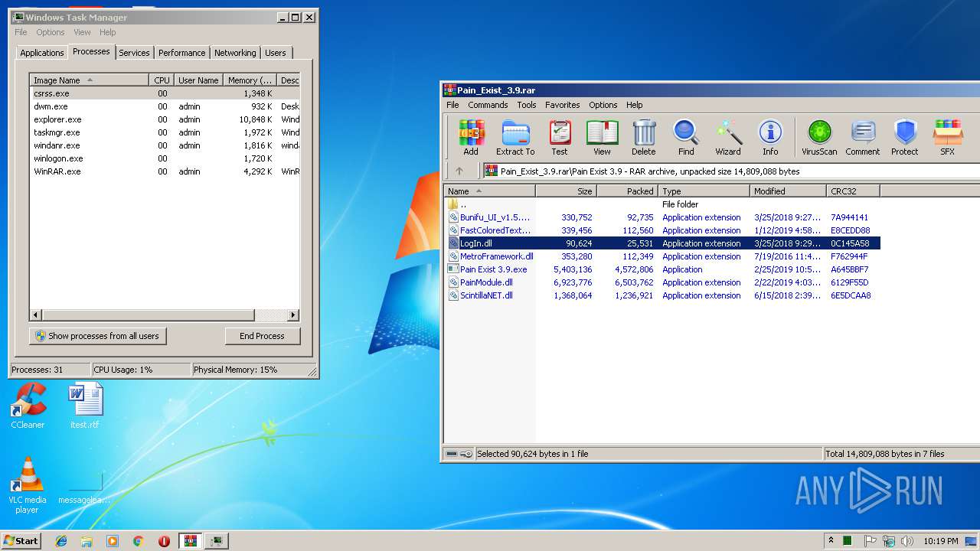Image resolution: width=980 pixels, height=551 pixels.
Task: Click the taskbar clock
Action: 940,541
